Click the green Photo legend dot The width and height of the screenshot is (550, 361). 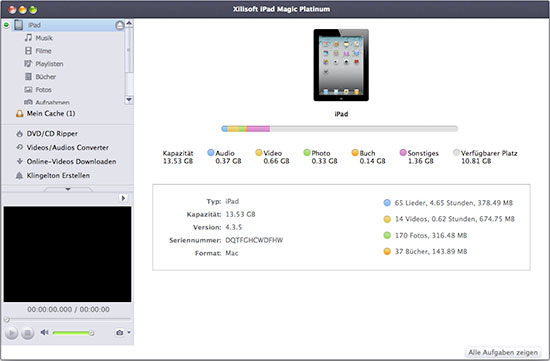click(x=307, y=152)
